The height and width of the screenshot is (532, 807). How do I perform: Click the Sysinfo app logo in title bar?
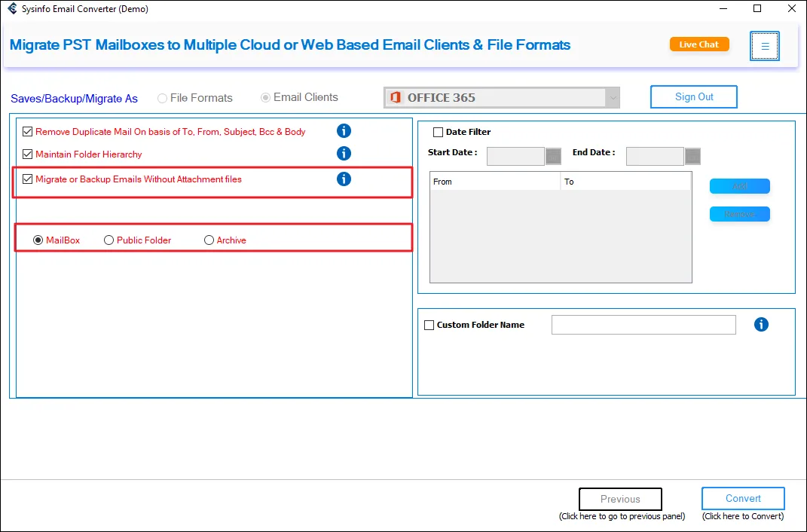12,9
